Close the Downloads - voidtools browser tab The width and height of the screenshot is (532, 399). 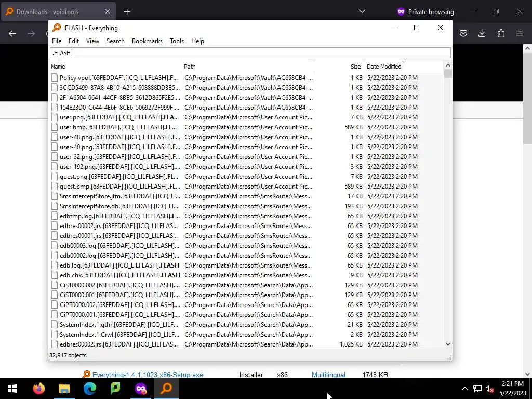click(x=107, y=11)
